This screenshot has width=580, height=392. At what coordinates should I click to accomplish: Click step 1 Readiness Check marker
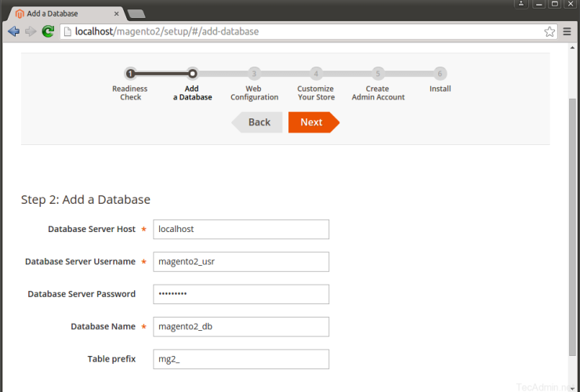pyautogui.click(x=131, y=74)
